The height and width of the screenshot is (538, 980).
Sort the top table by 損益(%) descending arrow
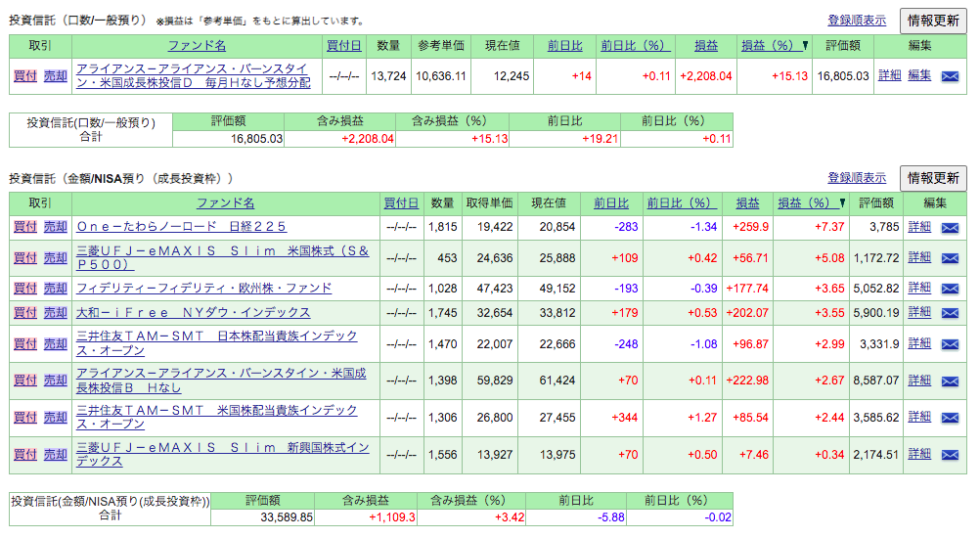tap(805, 46)
